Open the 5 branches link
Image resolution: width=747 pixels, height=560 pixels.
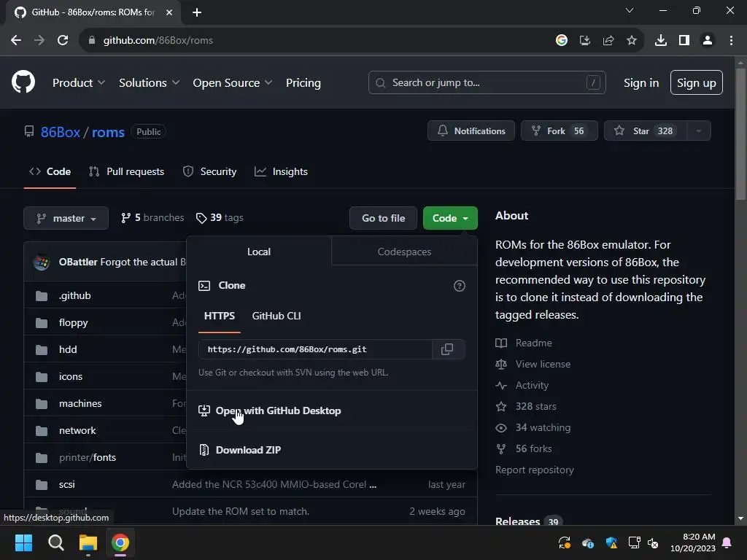pyautogui.click(x=152, y=217)
